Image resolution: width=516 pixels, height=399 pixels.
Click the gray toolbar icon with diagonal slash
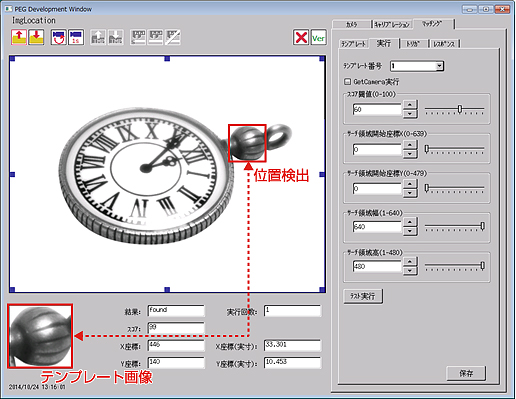[x=173, y=37]
